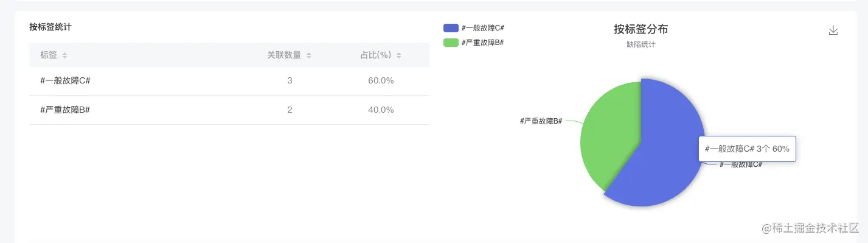Click the 关联数量 column header
The image size is (868, 243).
[x=284, y=55]
